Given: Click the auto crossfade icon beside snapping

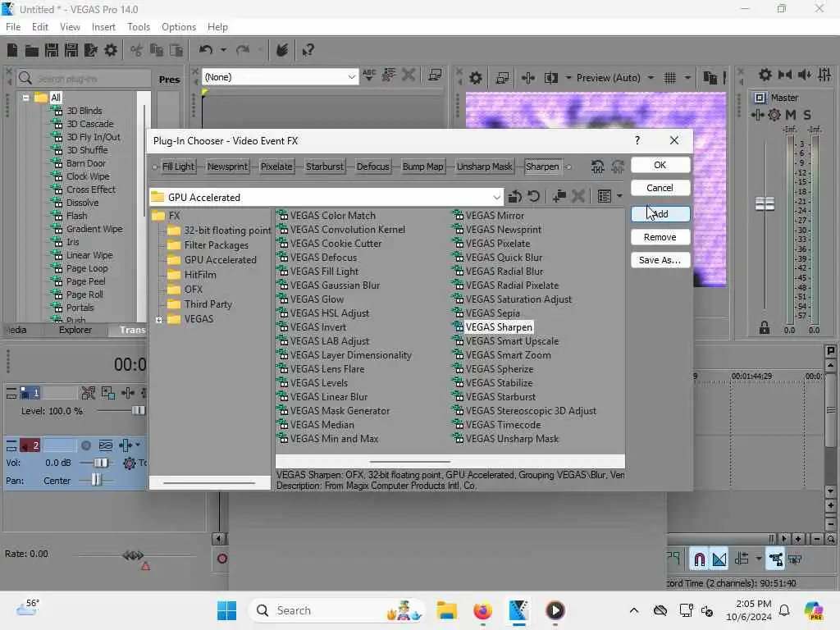Looking at the screenshot, I should point(719,559).
